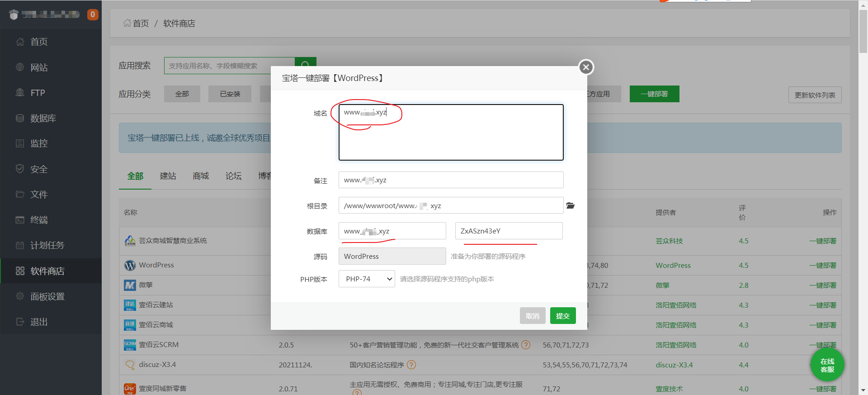Viewport: 868px width, 395px height.
Task: Close the WordPress deployment dialog
Action: pos(586,67)
